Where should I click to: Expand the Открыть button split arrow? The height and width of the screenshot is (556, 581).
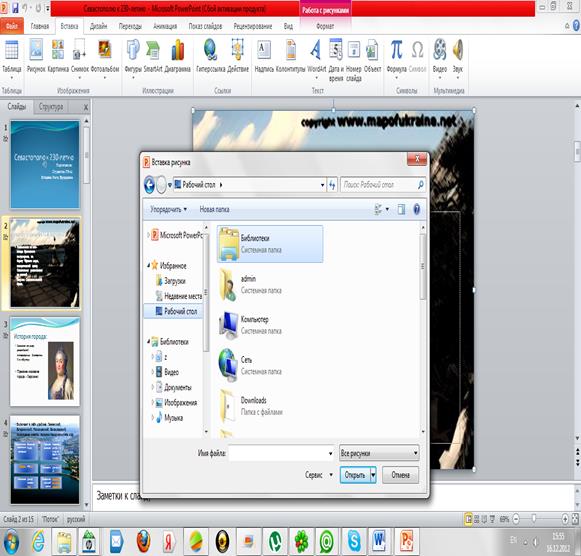[x=373, y=475]
